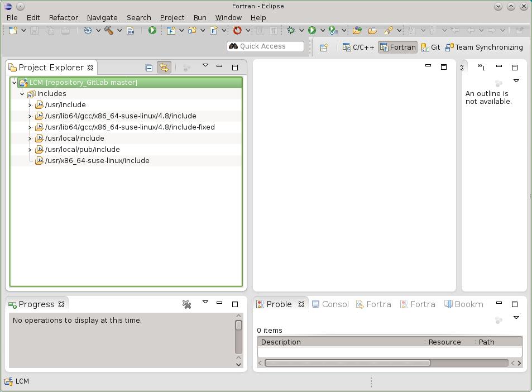
Task: Show hidden Outline tabs chevron list
Action: [x=481, y=67]
